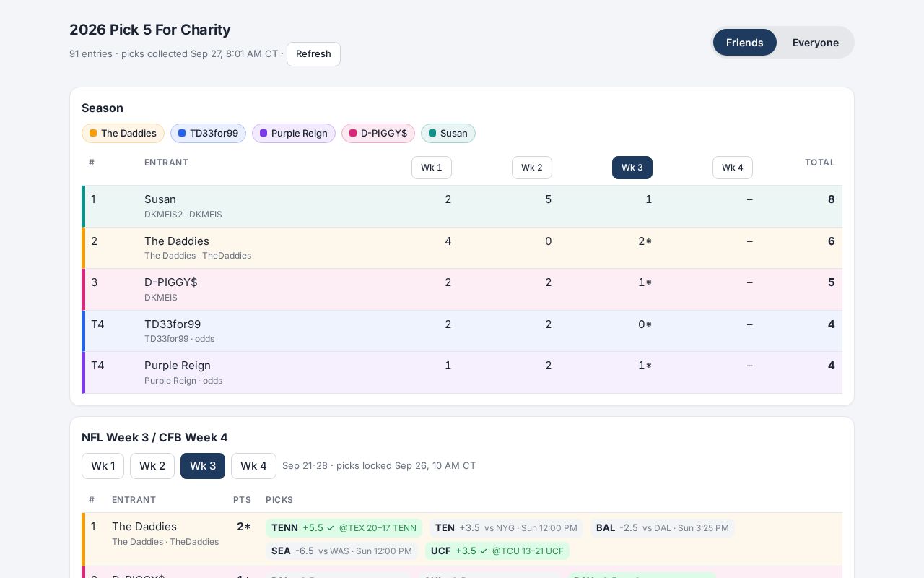924x578 pixels.
Task: Click The Daddies Wk 3 score 2*
Action: tap(645, 241)
